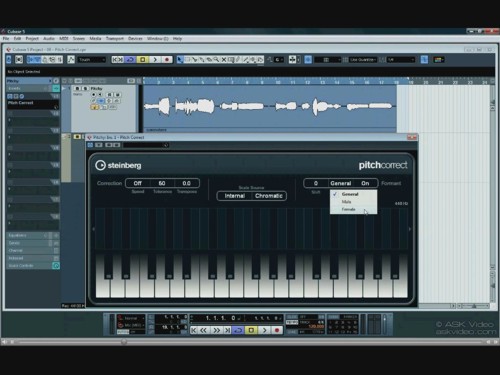Screen dimensions: 500x375
Task: Toggle Cycle in the transport panel
Action: tap(238, 330)
